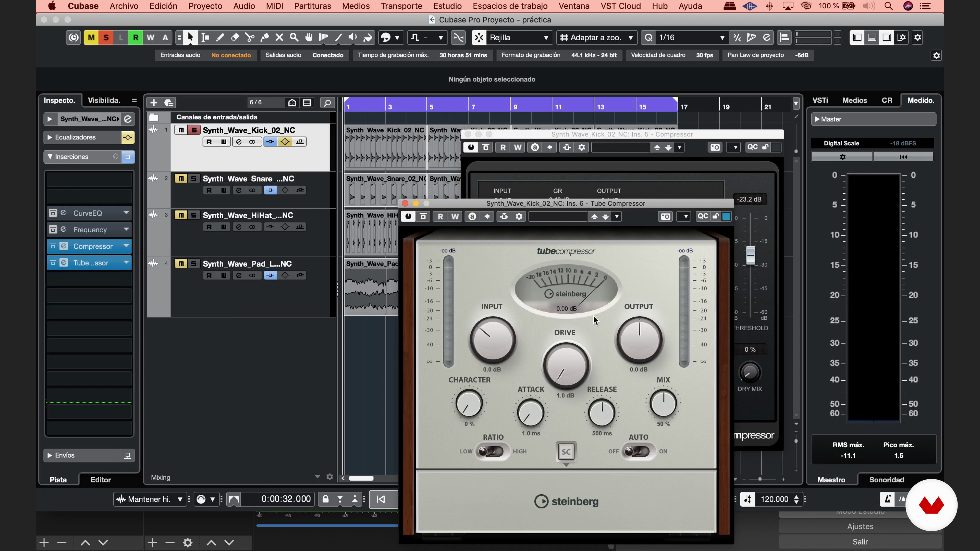Open Master meter settings gear
980x551 pixels.
[x=842, y=157]
